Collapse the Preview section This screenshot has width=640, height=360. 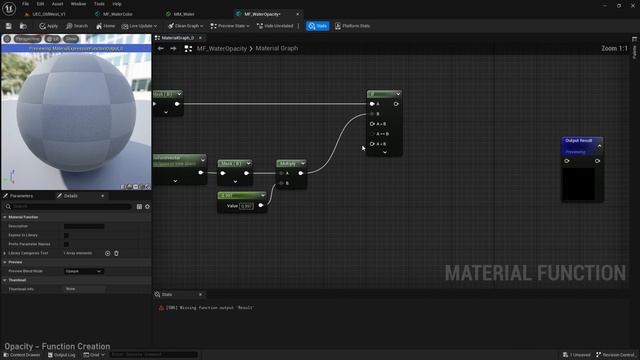pos(5,262)
